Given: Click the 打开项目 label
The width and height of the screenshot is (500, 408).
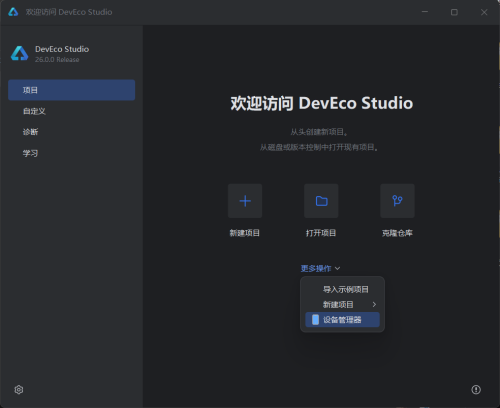Looking at the screenshot, I should [x=321, y=233].
